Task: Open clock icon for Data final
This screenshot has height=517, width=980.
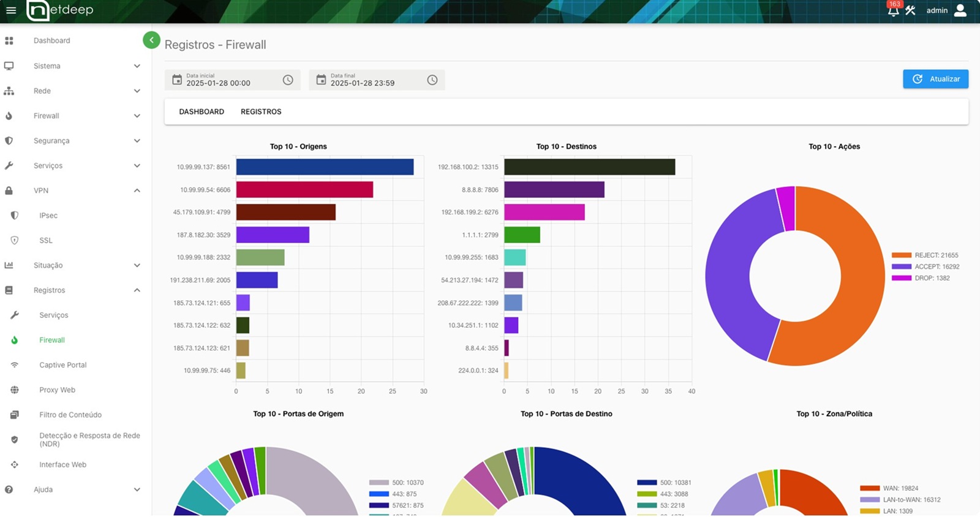Action: click(x=432, y=80)
